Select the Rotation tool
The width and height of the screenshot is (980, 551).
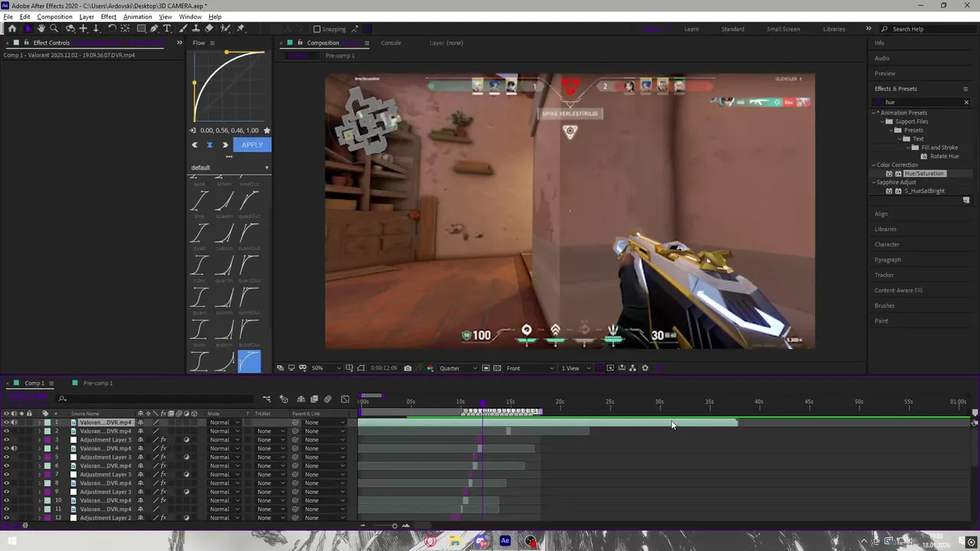[x=112, y=28]
